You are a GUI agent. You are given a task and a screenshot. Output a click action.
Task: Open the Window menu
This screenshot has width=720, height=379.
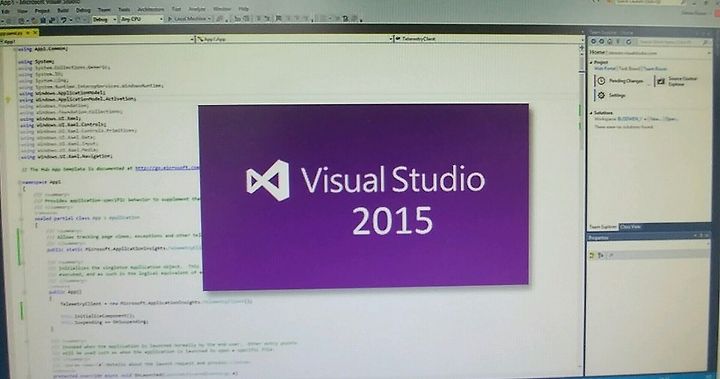(x=222, y=9)
